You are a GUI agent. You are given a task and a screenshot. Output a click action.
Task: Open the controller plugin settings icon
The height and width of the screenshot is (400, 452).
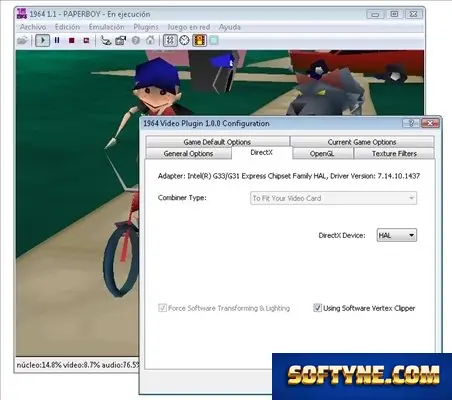click(106, 41)
